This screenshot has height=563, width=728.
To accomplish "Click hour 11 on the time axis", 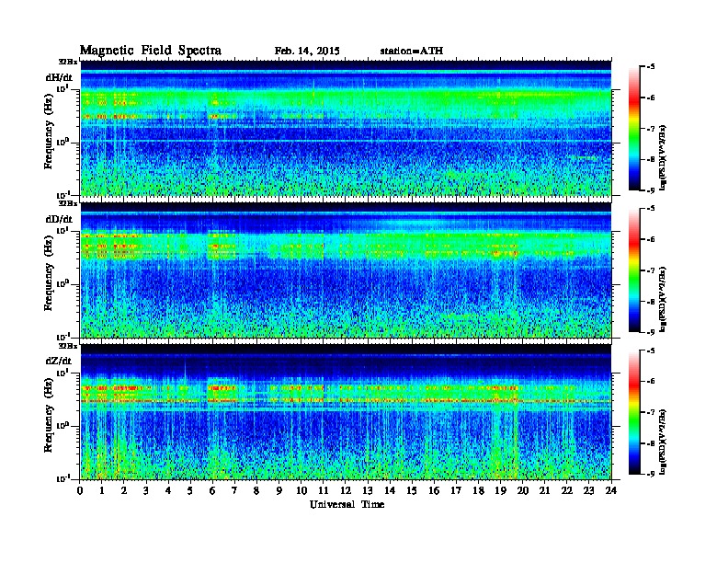I will 324,490.
